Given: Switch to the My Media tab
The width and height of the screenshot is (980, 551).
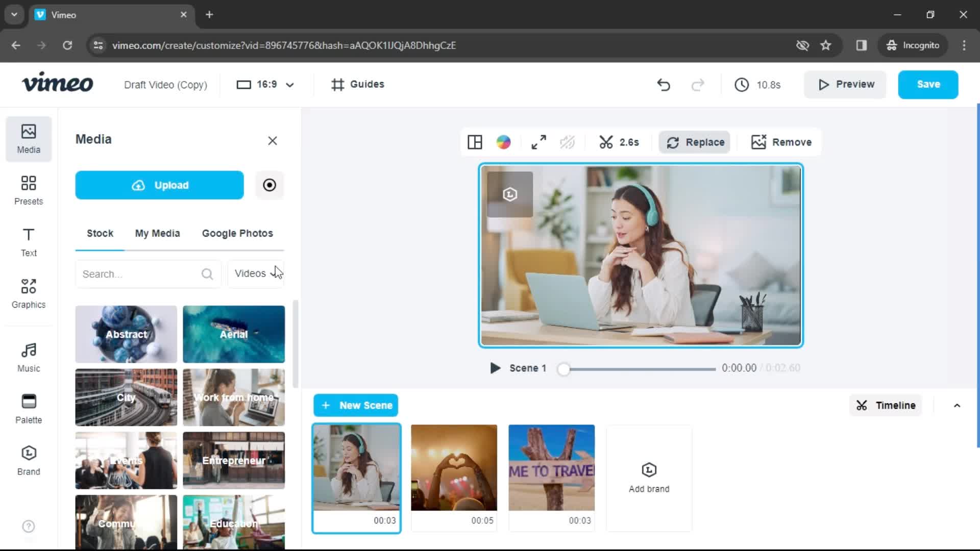Looking at the screenshot, I should click(x=157, y=233).
